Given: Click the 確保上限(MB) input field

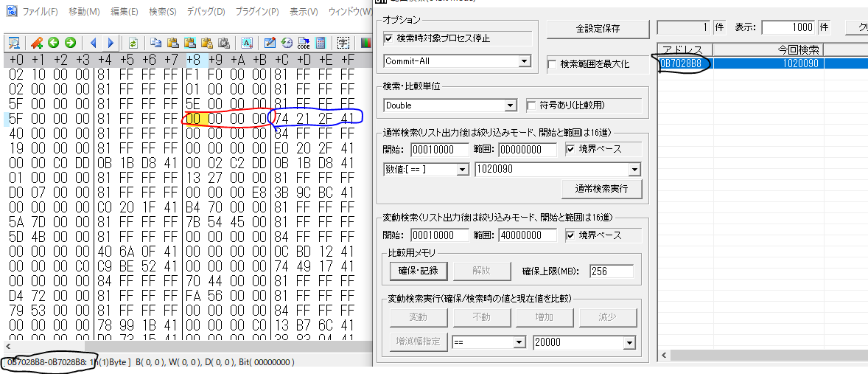Looking at the screenshot, I should [x=612, y=271].
